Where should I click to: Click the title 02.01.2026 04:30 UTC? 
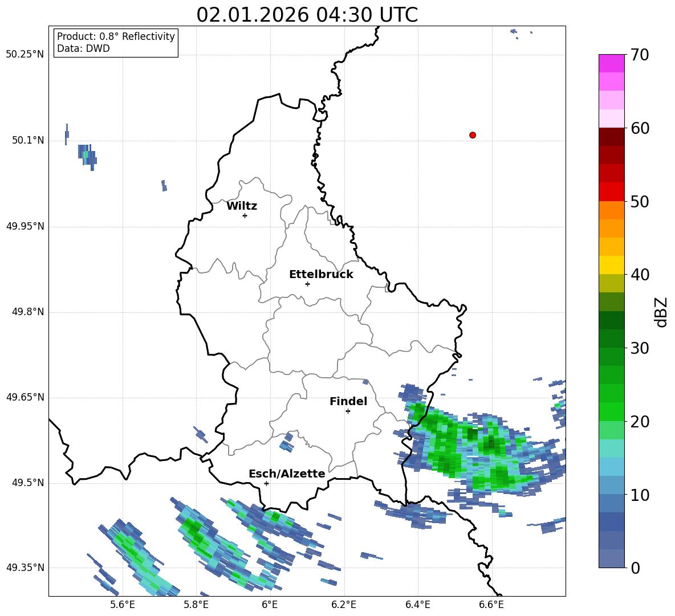(x=307, y=15)
